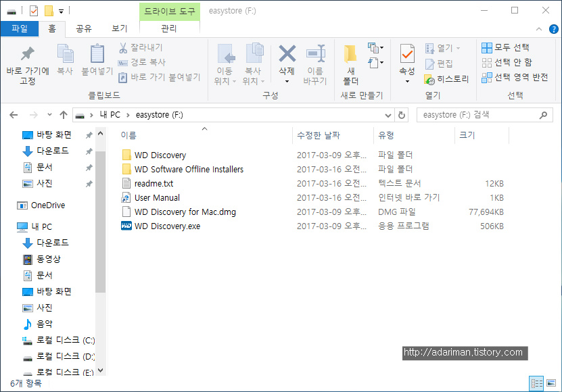
Task: Open the File (파일) tab
Action: pos(20,28)
